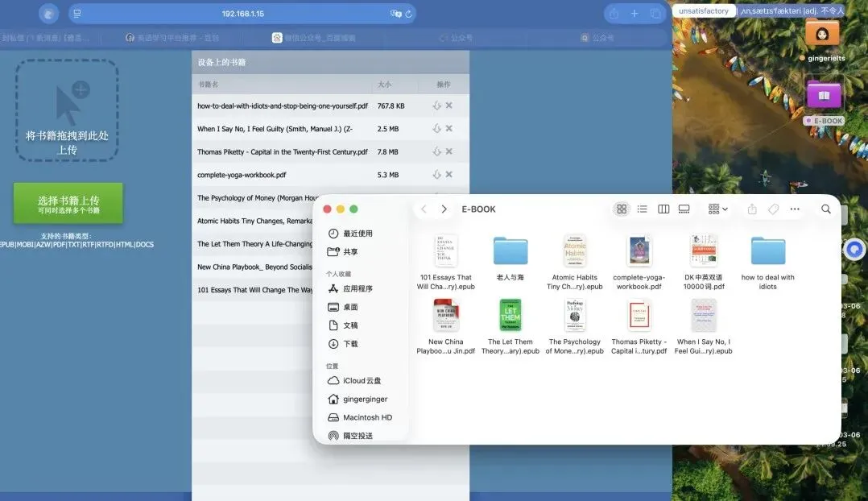
Task: Click the 书籍名 column header
Action: tap(208, 85)
